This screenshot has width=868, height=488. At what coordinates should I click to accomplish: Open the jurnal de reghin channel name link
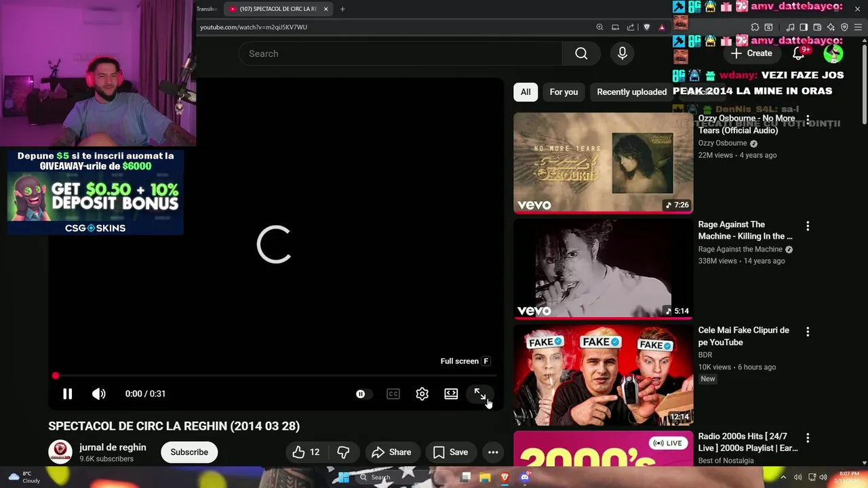click(x=113, y=447)
